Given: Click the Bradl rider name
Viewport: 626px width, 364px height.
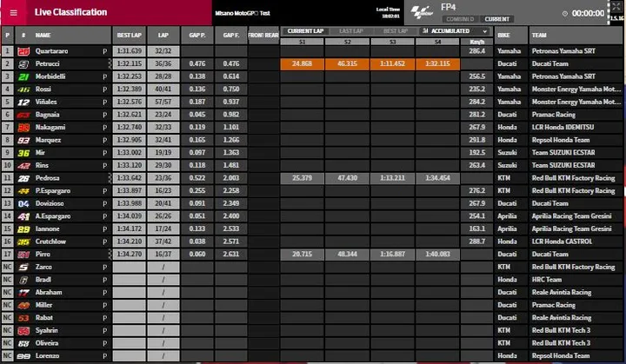Looking at the screenshot, I should coord(43,280).
